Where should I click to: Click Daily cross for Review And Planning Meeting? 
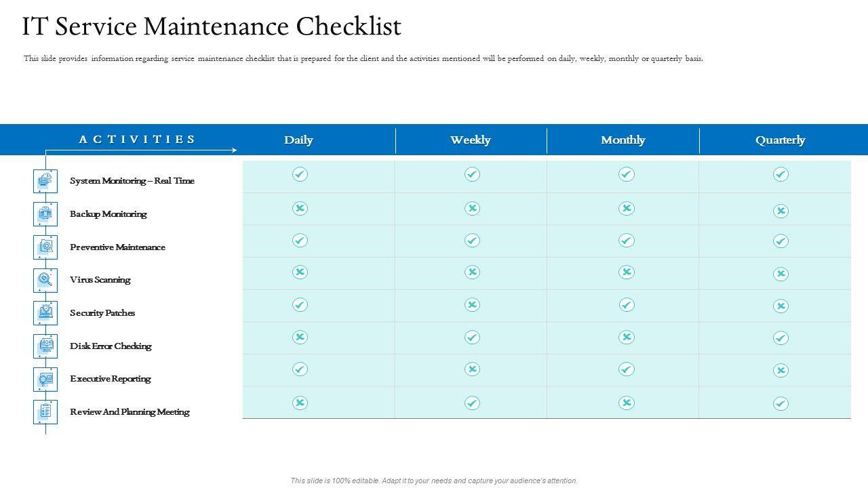tap(300, 403)
